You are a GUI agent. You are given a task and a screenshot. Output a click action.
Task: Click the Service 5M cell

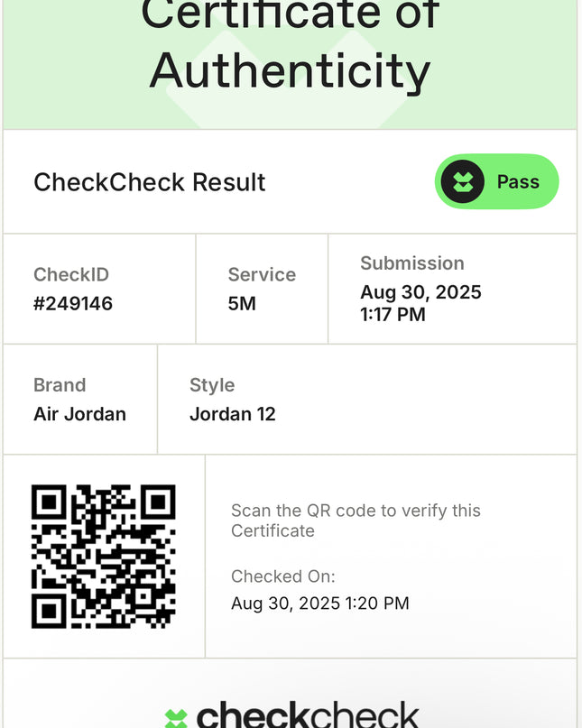tap(262, 289)
